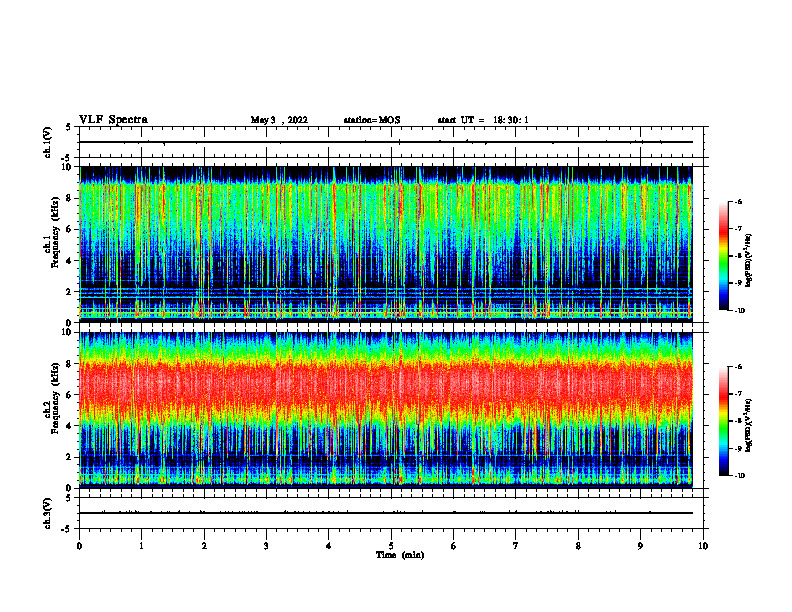This screenshot has width=792, height=612.
Task: Click the "-8" label on ch.1 colorbar
Action: (x=737, y=256)
